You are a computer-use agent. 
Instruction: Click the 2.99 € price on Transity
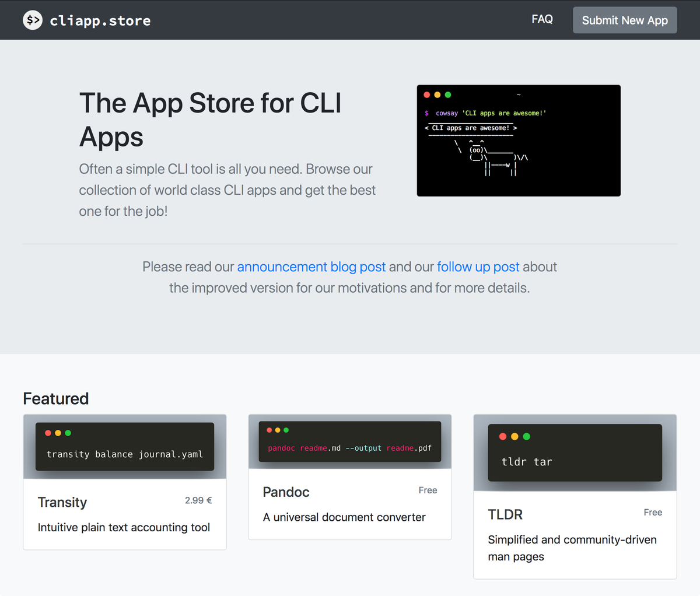point(198,500)
